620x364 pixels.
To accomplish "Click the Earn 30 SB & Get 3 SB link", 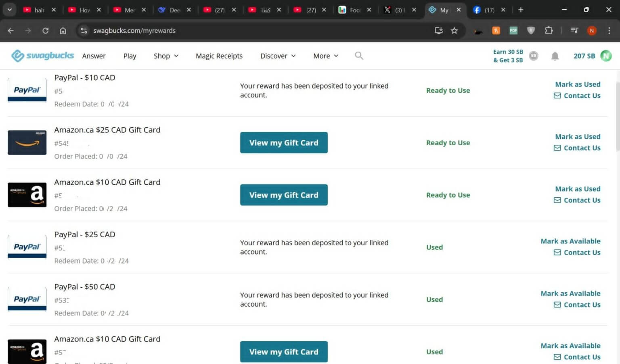I will coord(508,56).
